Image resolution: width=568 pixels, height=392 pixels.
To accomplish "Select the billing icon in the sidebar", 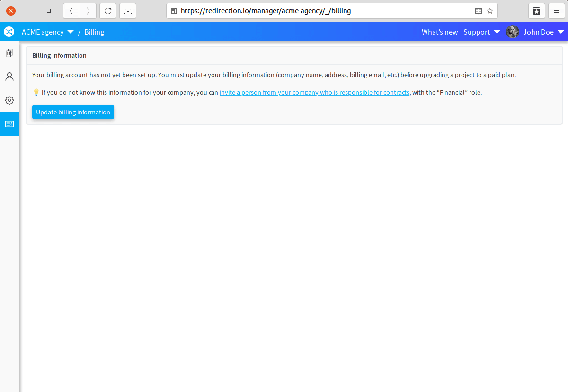I will (9, 124).
